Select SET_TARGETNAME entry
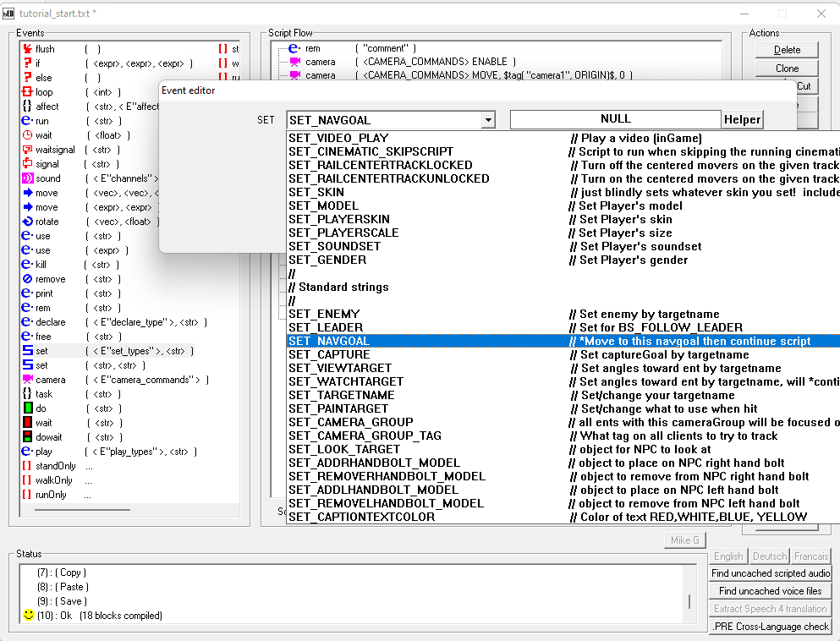Screen dimensions: 840x641 coord(563,395)
